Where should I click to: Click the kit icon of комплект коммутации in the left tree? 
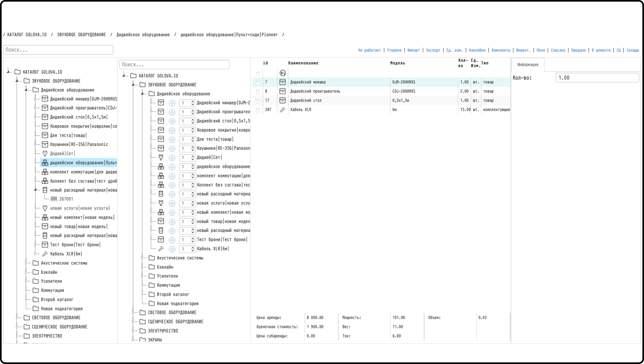click(45, 172)
